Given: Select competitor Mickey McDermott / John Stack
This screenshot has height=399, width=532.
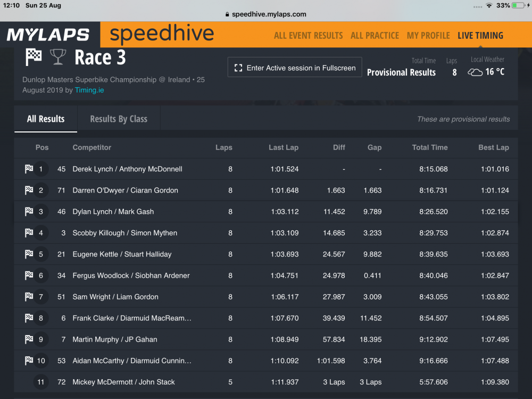Looking at the screenshot, I should 123,382.
